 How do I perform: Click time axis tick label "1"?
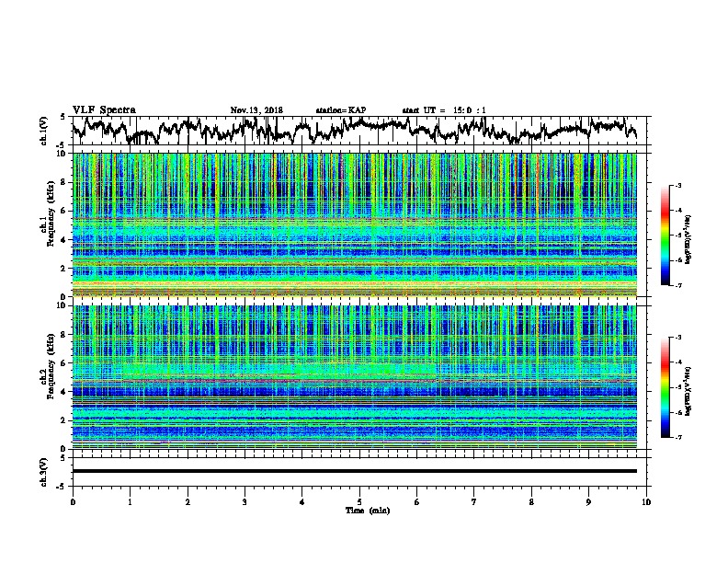tap(131, 502)
